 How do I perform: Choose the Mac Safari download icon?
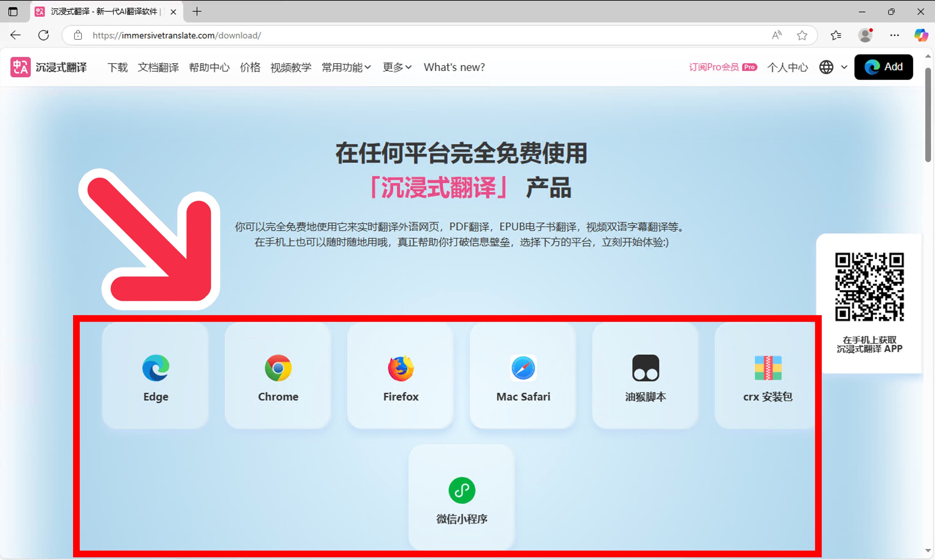tap(523, 368)
